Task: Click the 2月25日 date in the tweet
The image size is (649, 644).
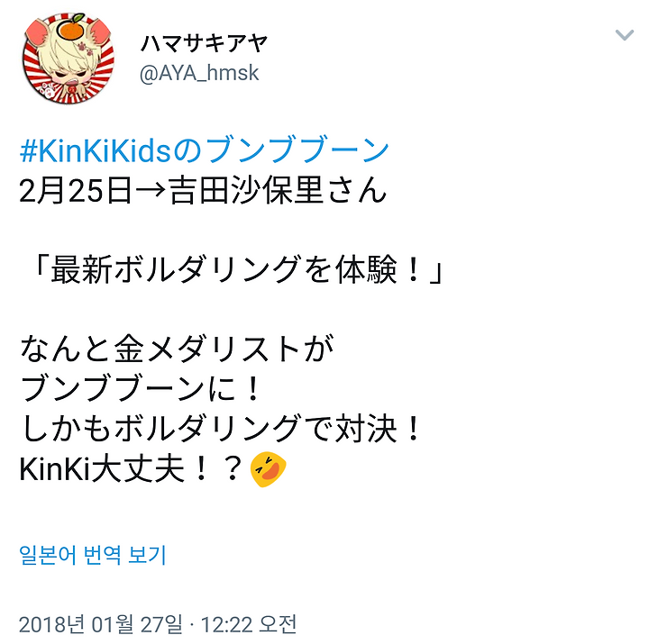Action: coord(76,190)
